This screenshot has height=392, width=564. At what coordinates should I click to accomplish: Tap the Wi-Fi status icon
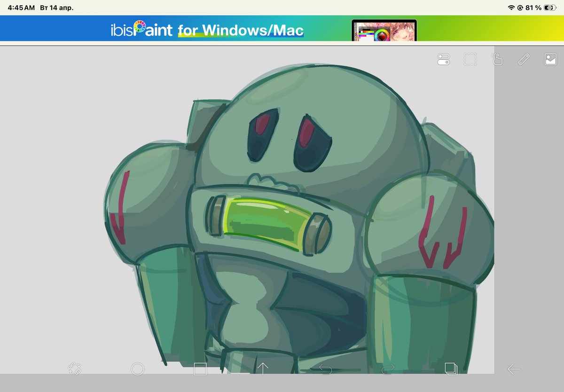pos(511,8)
